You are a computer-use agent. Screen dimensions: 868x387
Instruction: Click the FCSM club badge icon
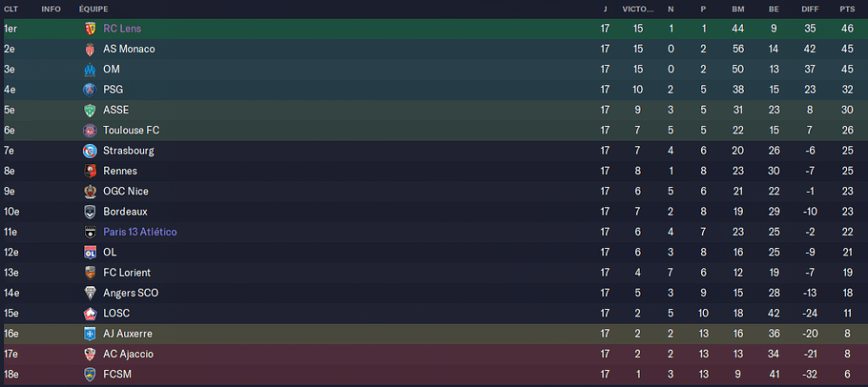90,375
